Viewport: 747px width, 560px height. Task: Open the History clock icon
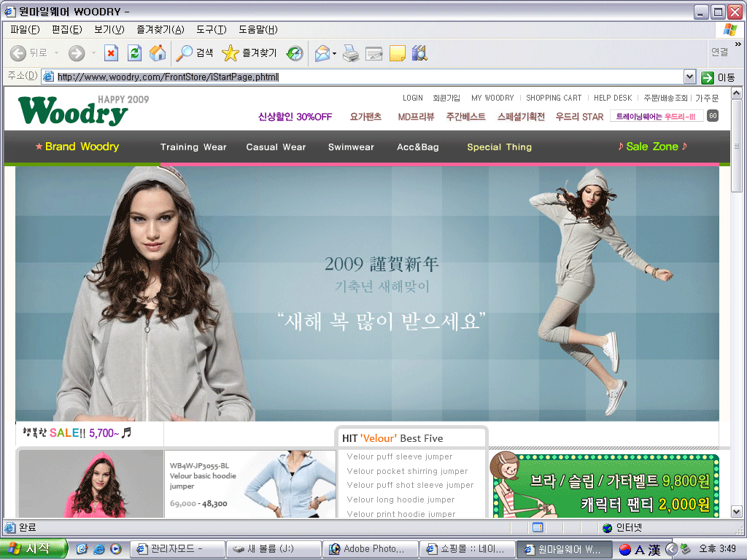[295, 52]
